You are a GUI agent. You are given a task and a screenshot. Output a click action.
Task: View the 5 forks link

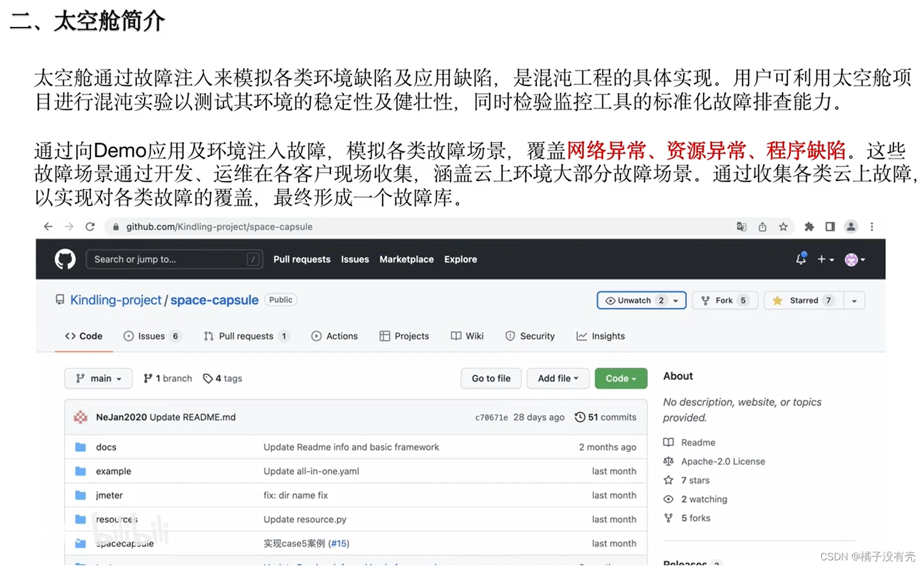pos(687,518)
